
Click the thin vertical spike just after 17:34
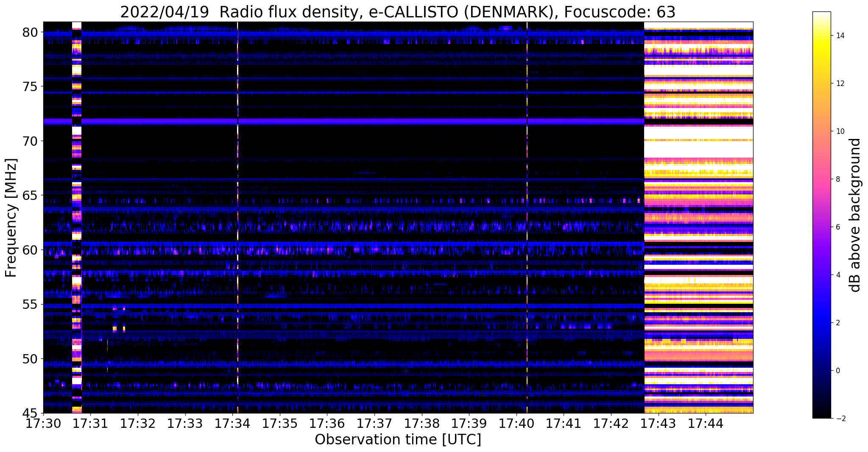(237, 217)
